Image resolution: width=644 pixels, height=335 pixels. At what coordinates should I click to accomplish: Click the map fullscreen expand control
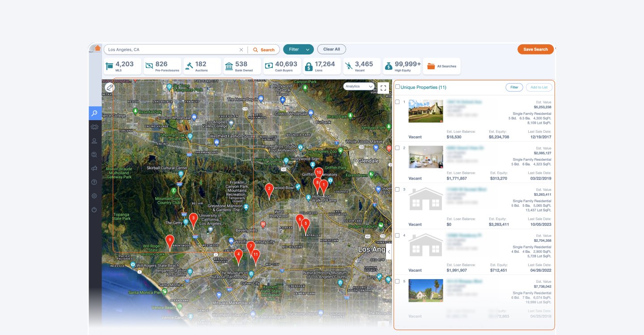tap(383, 88)
